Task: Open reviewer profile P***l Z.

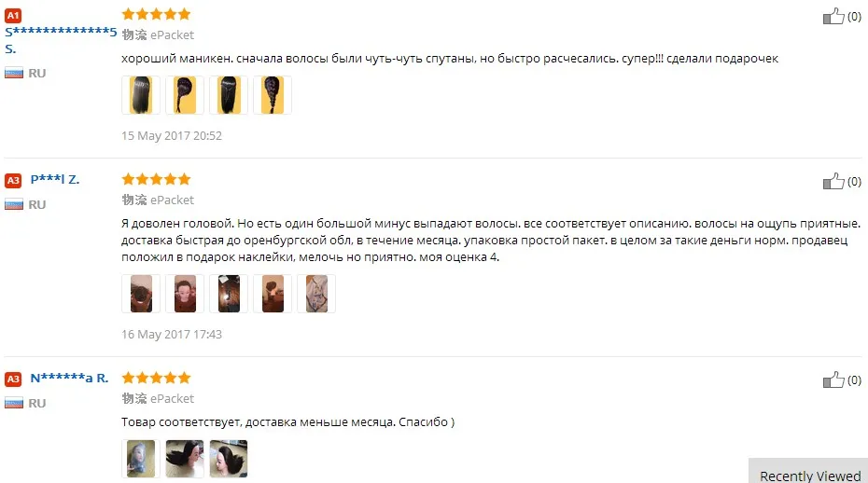Action: pyautogui.click(x=55, y=179)
